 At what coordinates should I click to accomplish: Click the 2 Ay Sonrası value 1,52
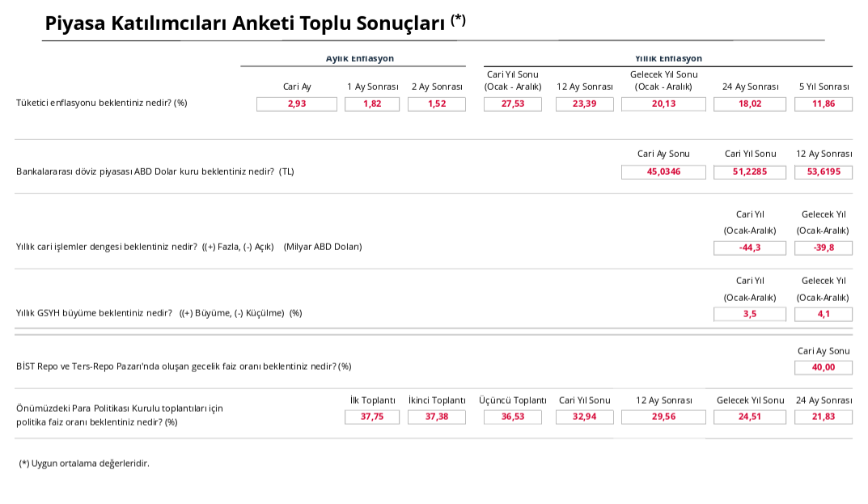tap(437, 104)
